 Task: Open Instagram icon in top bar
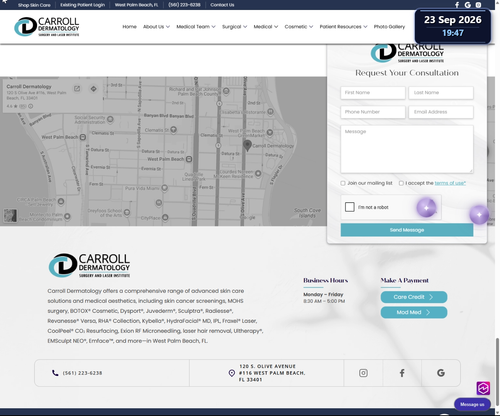coord(478,5)
